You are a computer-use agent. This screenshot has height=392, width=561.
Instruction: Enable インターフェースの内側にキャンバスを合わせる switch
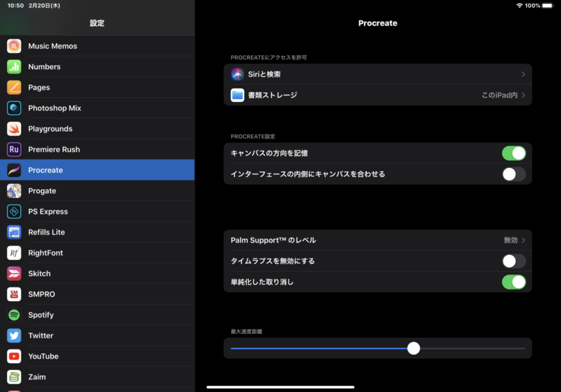514,174
